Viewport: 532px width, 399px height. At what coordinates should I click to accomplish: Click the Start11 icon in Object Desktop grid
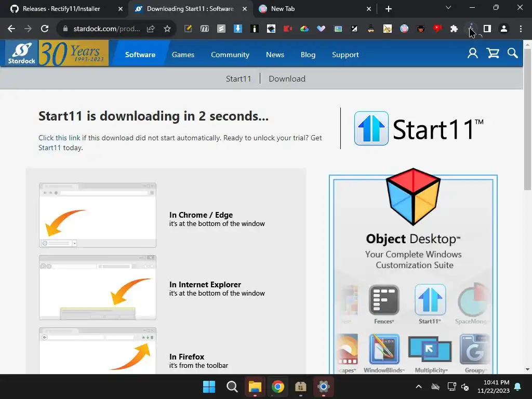click(x=430, y=300)
